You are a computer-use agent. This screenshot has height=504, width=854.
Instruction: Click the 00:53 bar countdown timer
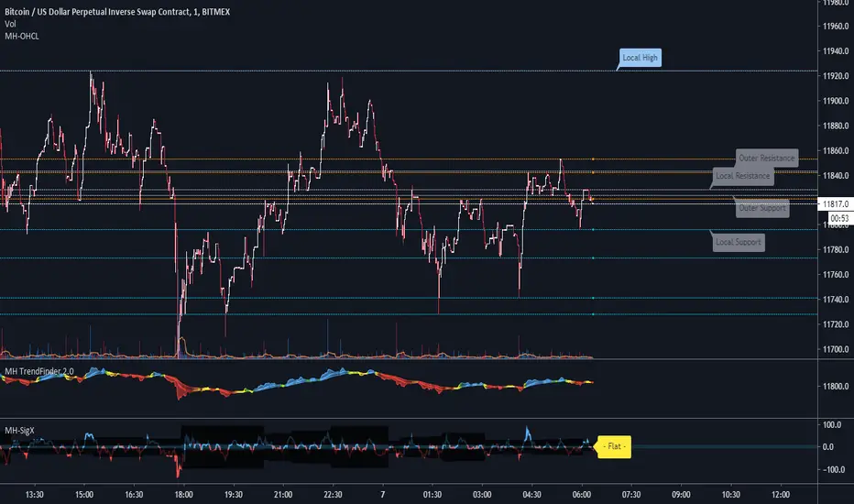839,218
